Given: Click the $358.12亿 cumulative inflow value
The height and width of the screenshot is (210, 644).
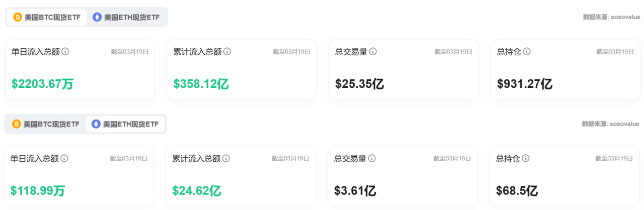Looking at the screenshot, I should pos(201,84).
